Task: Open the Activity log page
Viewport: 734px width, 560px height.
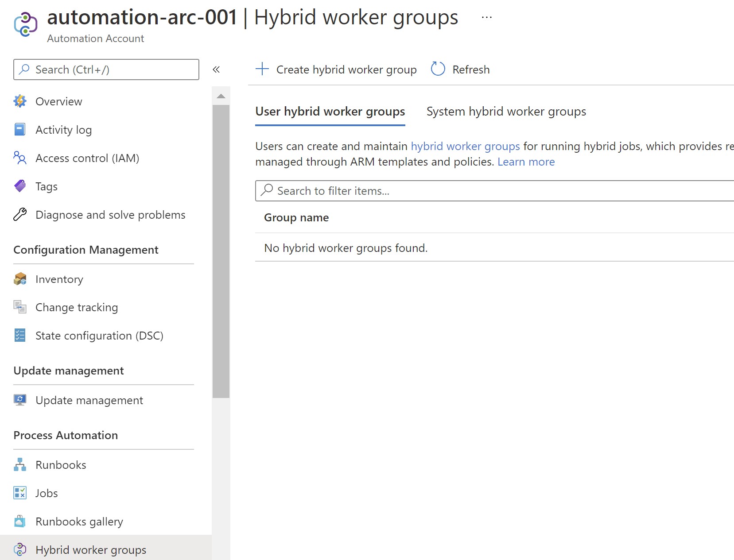Action: point(63,130)
